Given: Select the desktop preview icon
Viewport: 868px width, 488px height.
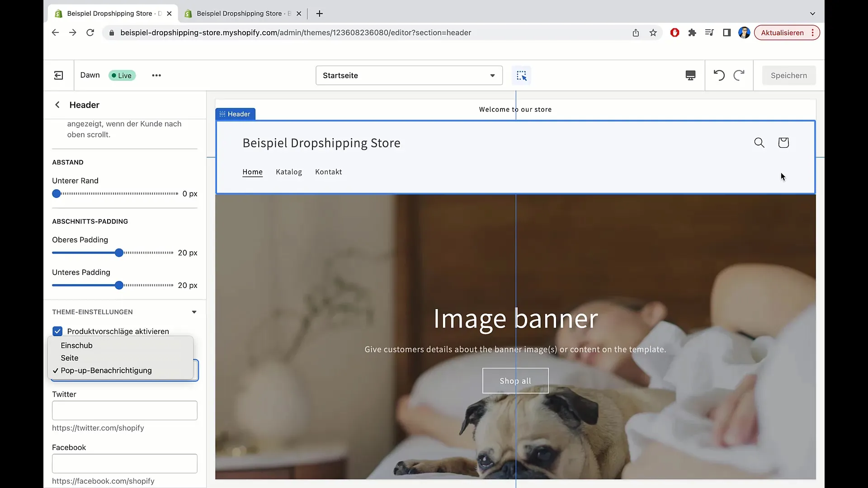Looking at the screenshot, I should point(690,75).
